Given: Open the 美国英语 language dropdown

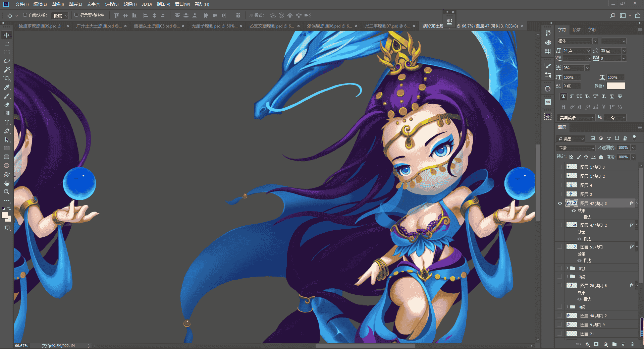Looking at the screenshot, I should click(x=576, y=118).
